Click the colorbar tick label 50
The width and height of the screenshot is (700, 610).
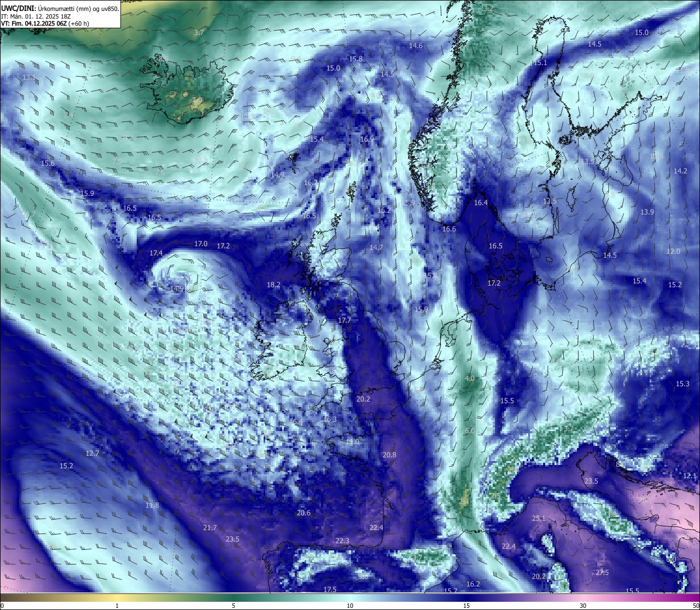coord(696,606)
